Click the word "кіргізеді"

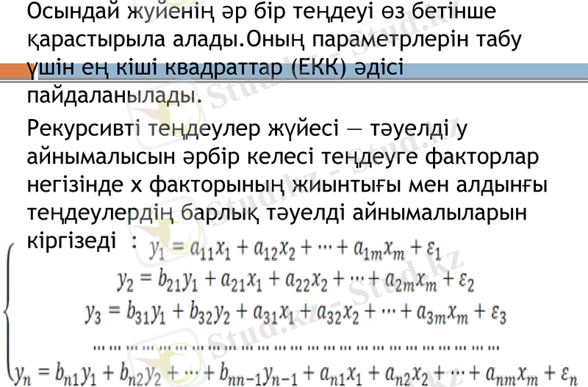click(71, 240)
